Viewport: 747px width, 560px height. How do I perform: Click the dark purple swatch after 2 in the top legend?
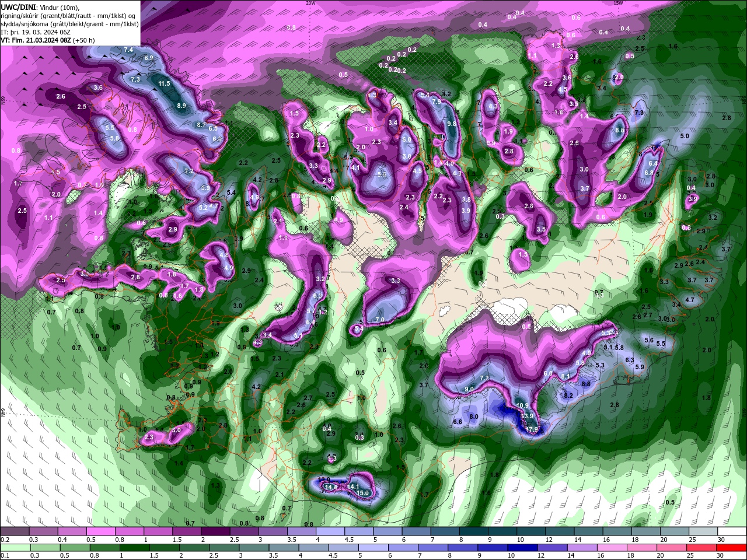215,531
